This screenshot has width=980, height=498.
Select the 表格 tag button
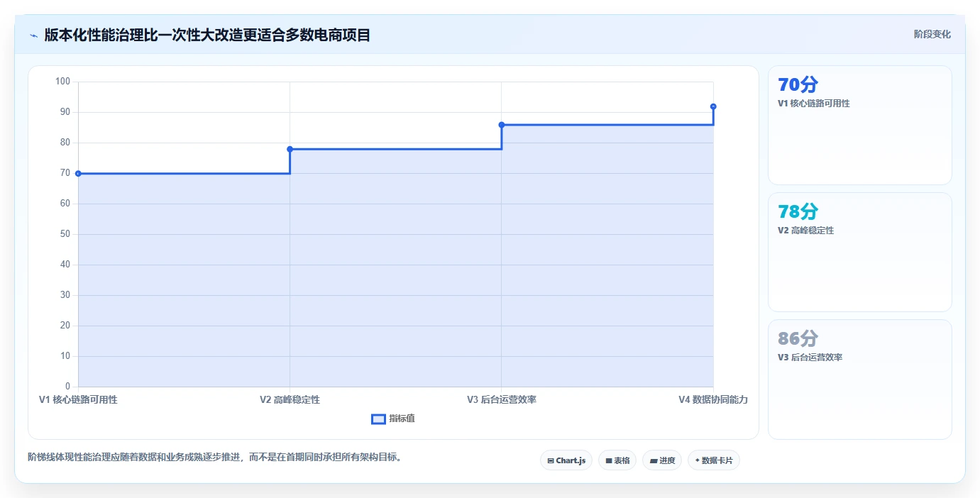point(617,460)
